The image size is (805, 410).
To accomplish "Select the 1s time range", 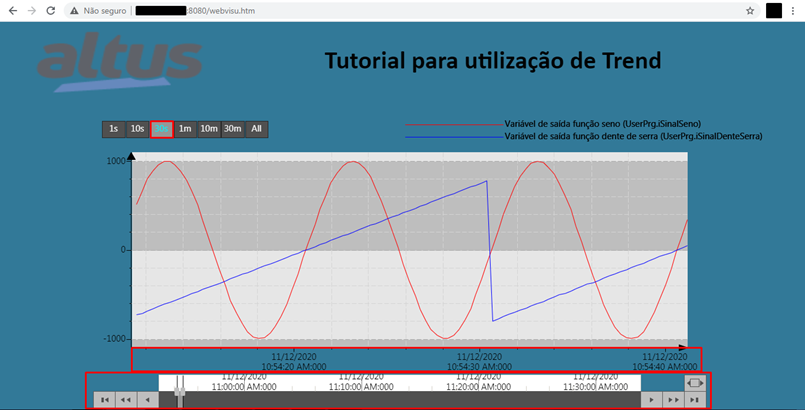I will 113,129.
